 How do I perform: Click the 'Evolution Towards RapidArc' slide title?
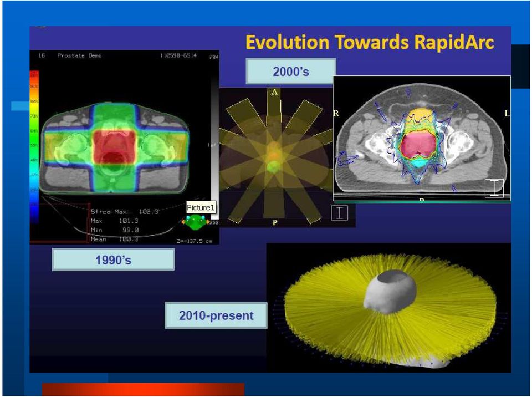370,43
